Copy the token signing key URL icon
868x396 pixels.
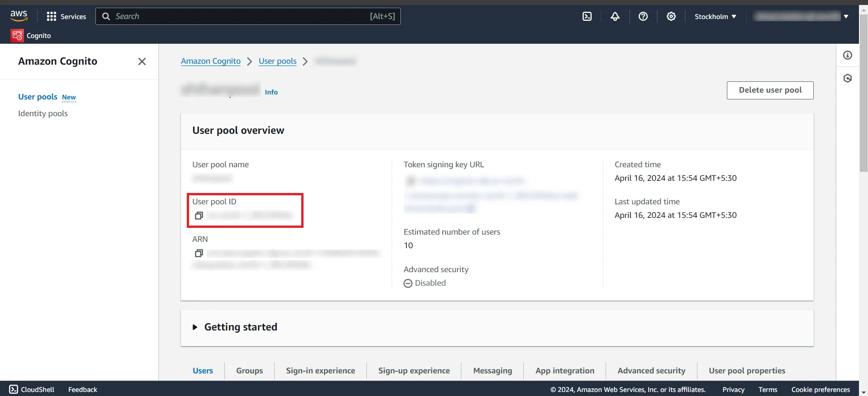[410, 181]
